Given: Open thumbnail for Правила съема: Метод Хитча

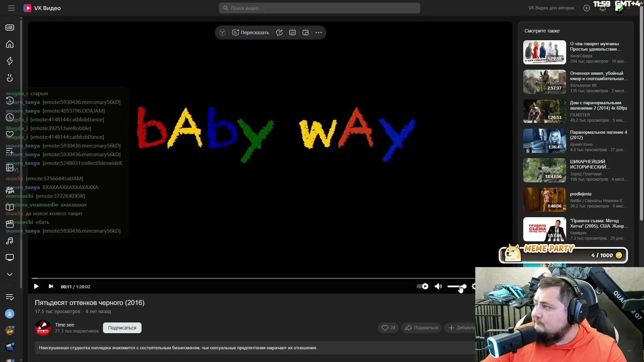Looking at the screenshot, I should (544, 229).
